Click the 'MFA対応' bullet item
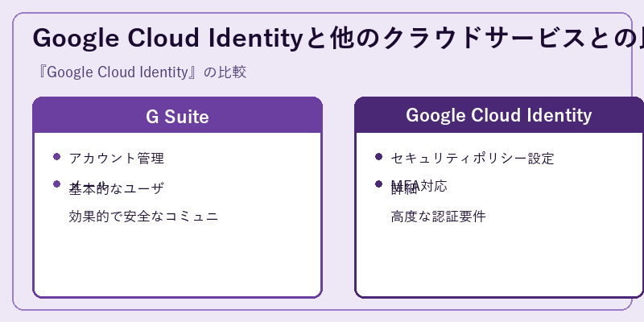The image size is (644, 322). pyautogui.click(x=419, y=186)
